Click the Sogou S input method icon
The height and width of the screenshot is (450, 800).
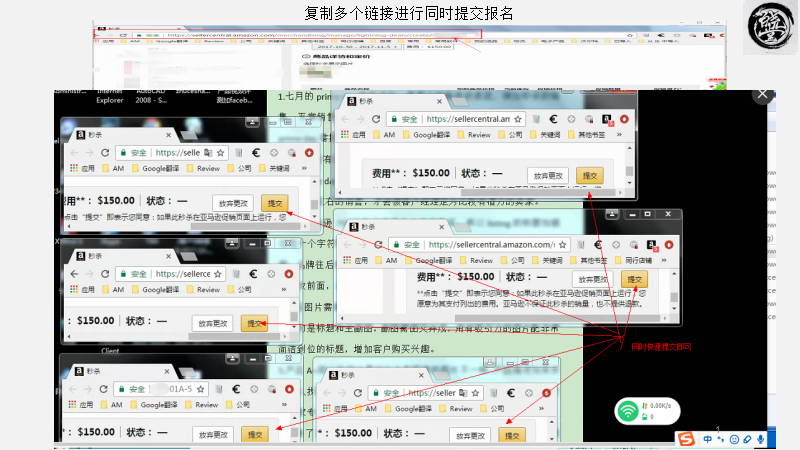(x=686, y=439)
